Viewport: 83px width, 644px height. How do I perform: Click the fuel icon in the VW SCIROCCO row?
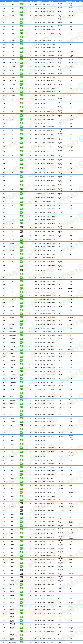tap(21, 642)
